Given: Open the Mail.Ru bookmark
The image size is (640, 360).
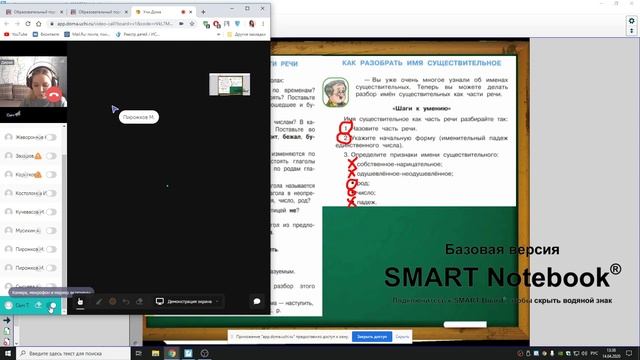Looking at the screenshot, I should (x=87, y=34).
